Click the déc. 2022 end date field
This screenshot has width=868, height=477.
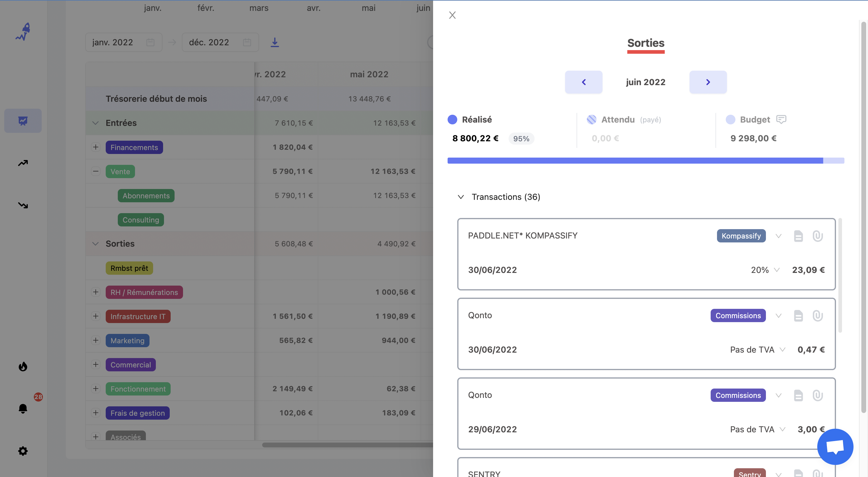(x=220, y=42)
